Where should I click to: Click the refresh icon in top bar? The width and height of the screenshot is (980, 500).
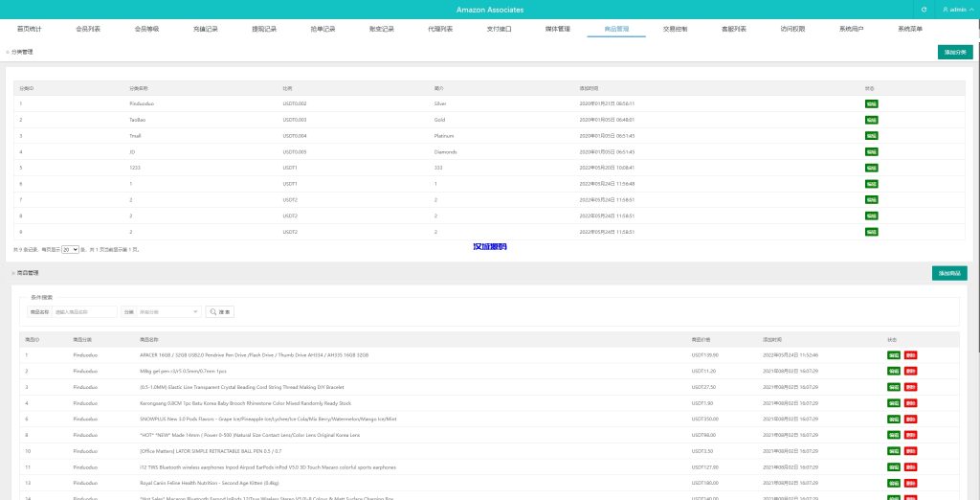tap(924, 10)
